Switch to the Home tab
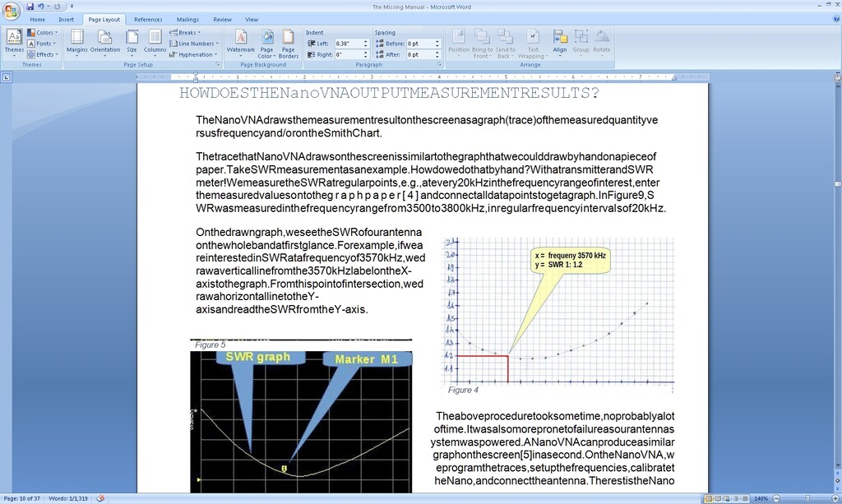This screenshot has width=842, height=504. (x=38, y=20)
